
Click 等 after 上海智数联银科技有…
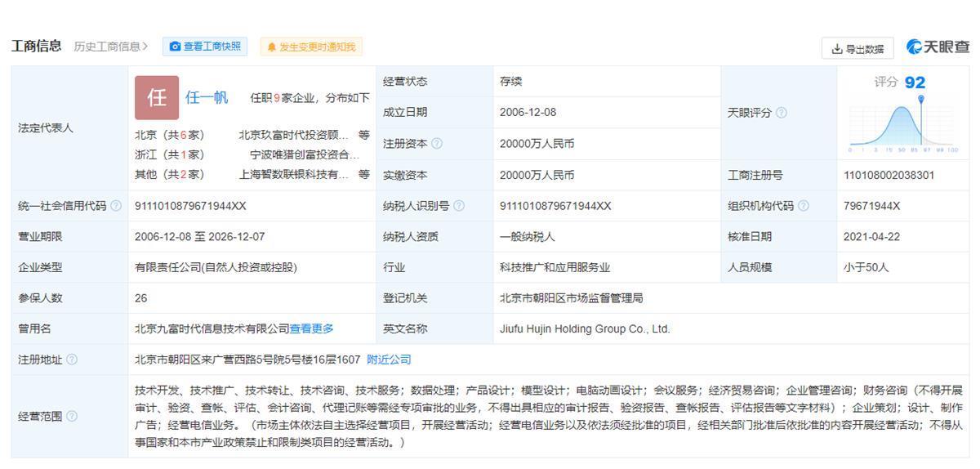coord(364,174)
